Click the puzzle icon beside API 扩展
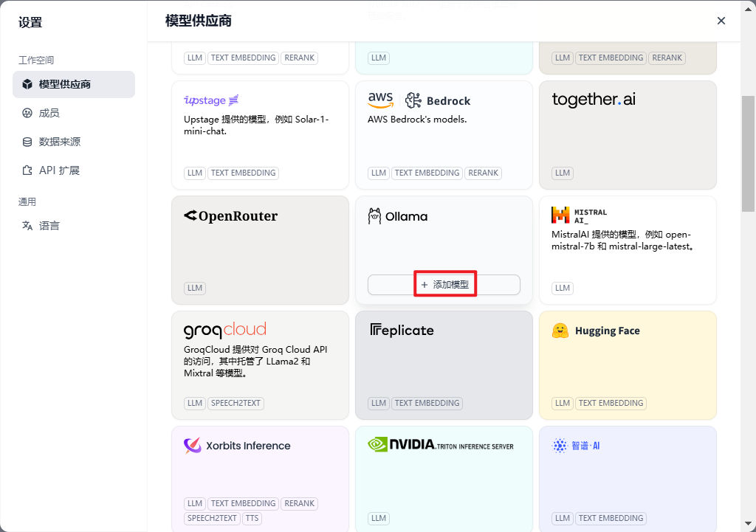The height and width of the screenshot is (532, 756). tap(27, 170)
